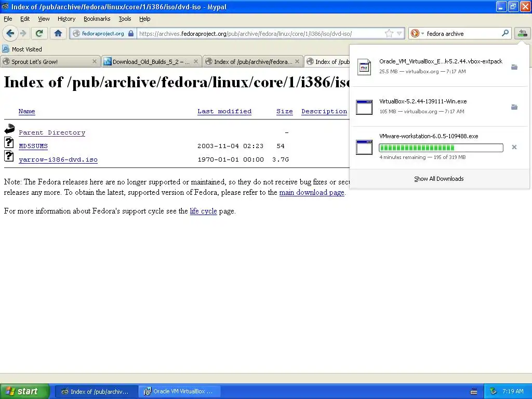Click the 3.7G size value
Screen dimensions: 532x399
pos(280,159)
